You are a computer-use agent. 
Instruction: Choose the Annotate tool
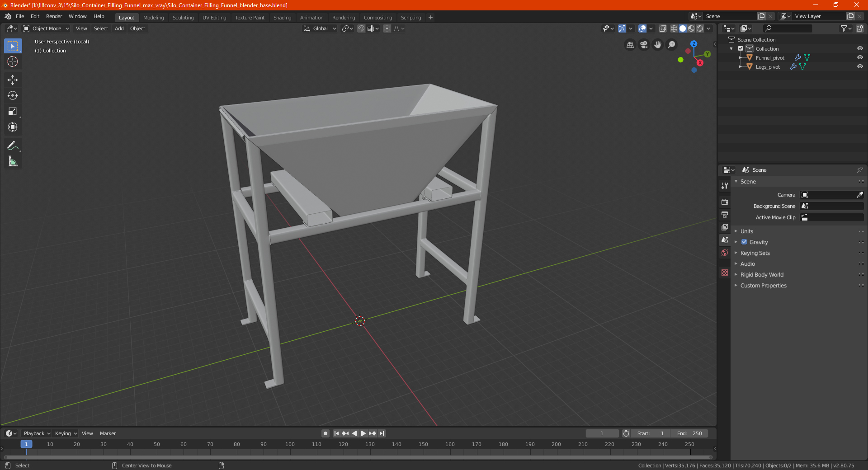(x=13, y=146)
